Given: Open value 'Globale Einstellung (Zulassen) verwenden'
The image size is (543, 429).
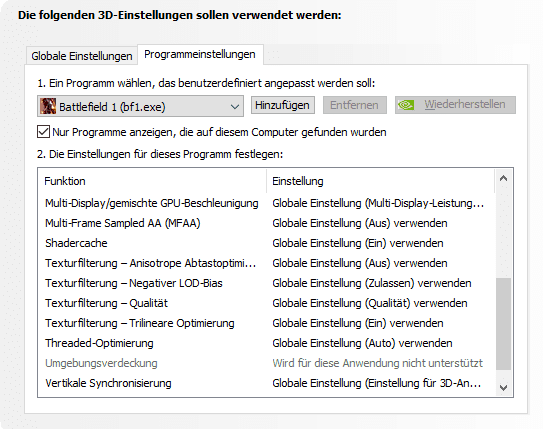Looking at the screenshot, I should (x=372, y=283).
